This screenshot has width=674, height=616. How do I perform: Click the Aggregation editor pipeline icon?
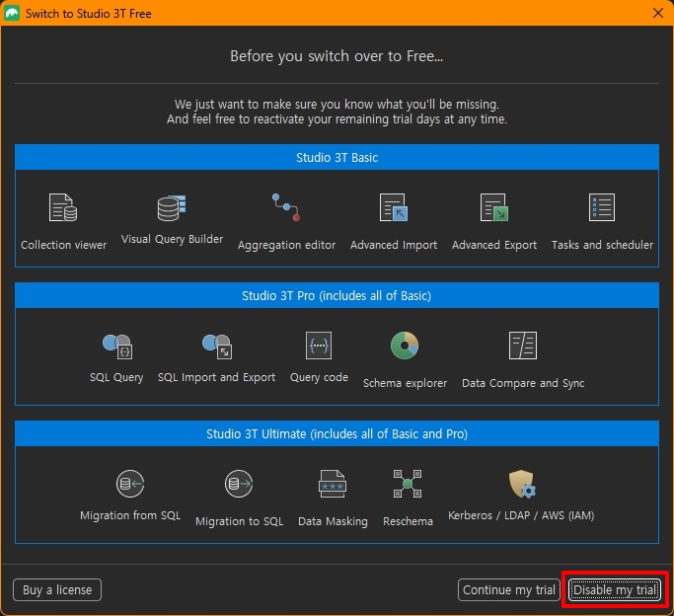coord(286,207)
